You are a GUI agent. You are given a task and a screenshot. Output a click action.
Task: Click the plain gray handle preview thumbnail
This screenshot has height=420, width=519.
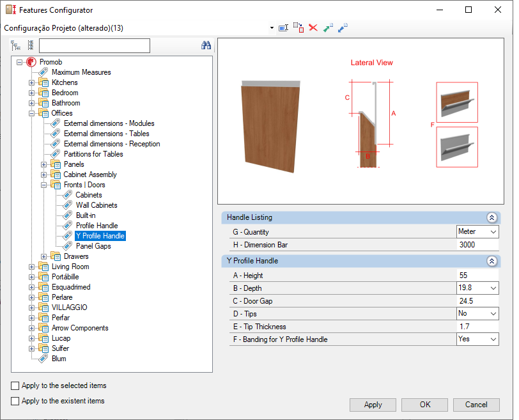457,147
